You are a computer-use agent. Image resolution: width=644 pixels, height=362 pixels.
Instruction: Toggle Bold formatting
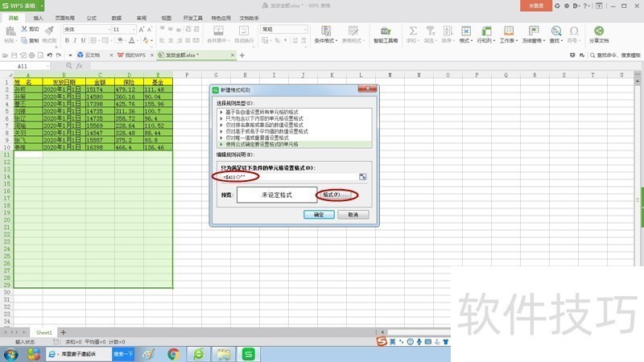click(67, 40)
